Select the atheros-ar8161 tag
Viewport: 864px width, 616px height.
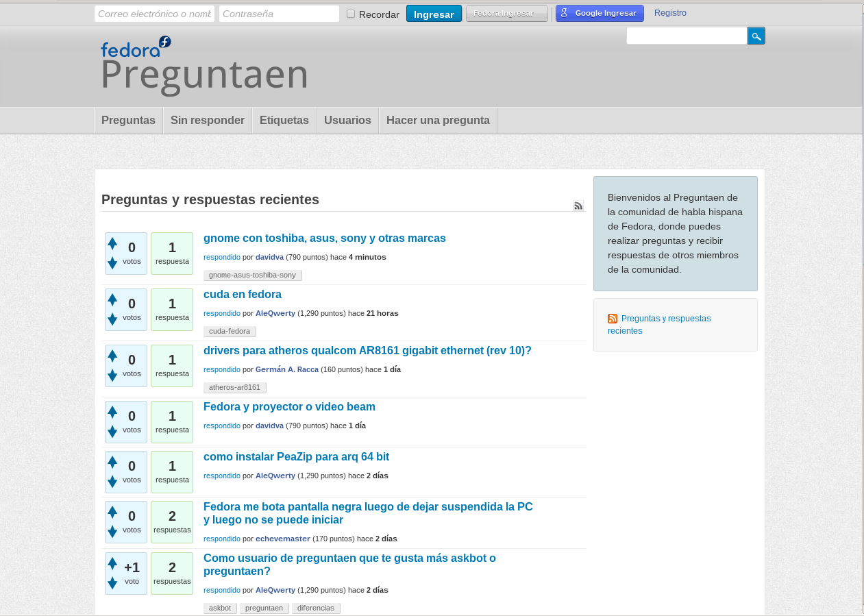click(x=234, y=387)
